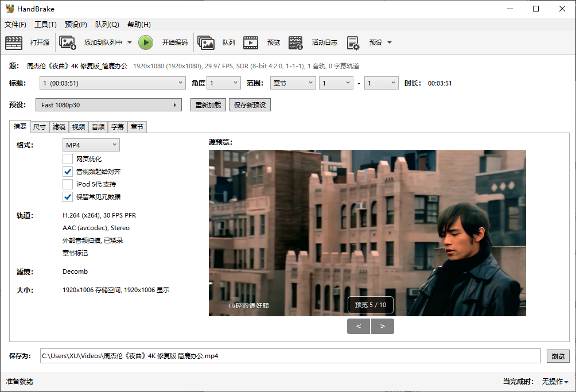Click the Presets (预设) toolbar icon
The image size is (576, 392).
[x=353, y=42]
